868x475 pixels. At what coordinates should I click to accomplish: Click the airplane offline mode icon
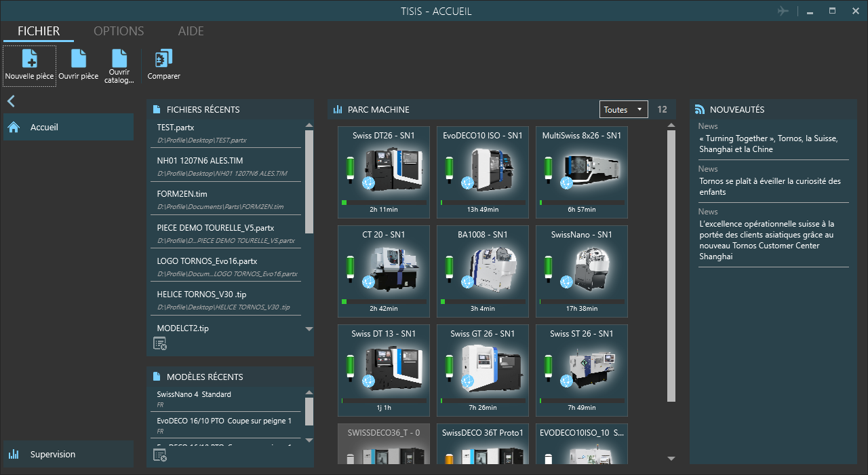pyautogui.click(x=784, y=11)
